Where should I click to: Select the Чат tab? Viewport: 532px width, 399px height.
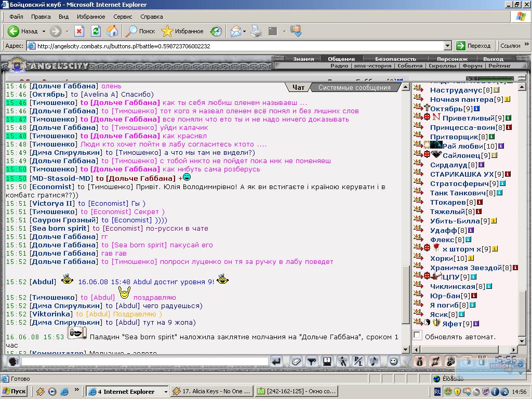pos(298,87)
